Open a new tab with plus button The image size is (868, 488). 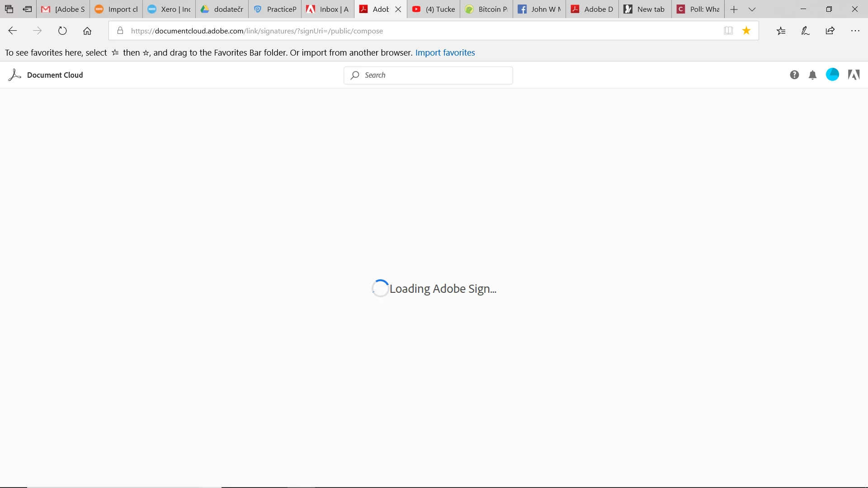[x=734, y=9]
